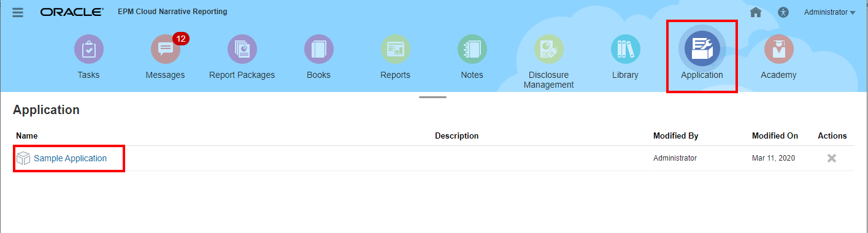Click the Application page heading
Screen dimensions: 868x233
[x=46, y=110]
